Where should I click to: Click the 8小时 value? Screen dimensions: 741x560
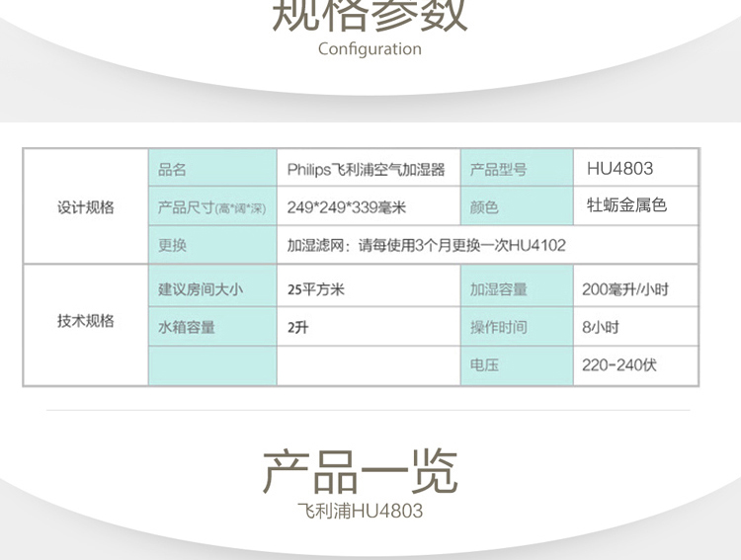tap(600, 327)
